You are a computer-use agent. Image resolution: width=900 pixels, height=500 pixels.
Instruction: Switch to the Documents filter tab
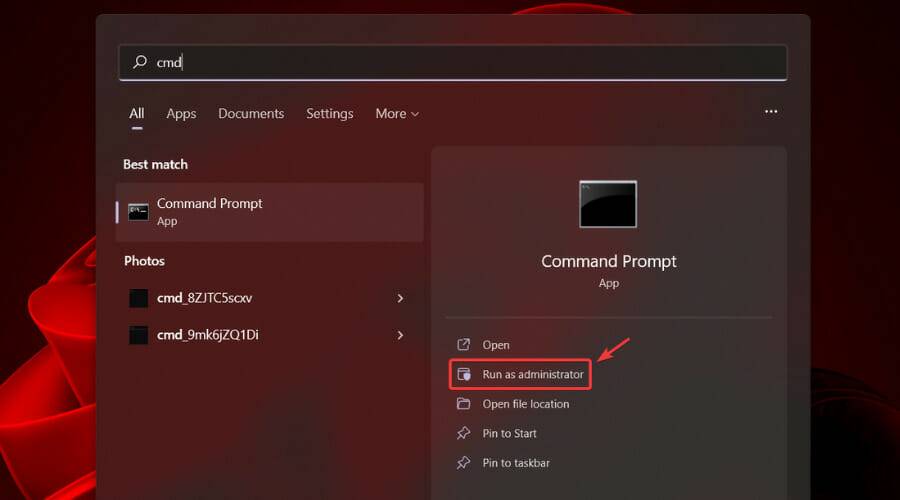point(251,114)
